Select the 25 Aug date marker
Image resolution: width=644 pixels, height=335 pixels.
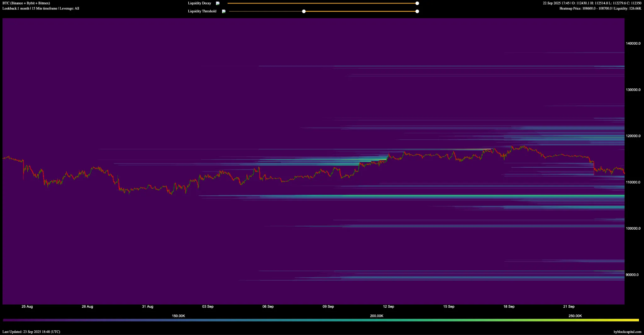(27, 306)
